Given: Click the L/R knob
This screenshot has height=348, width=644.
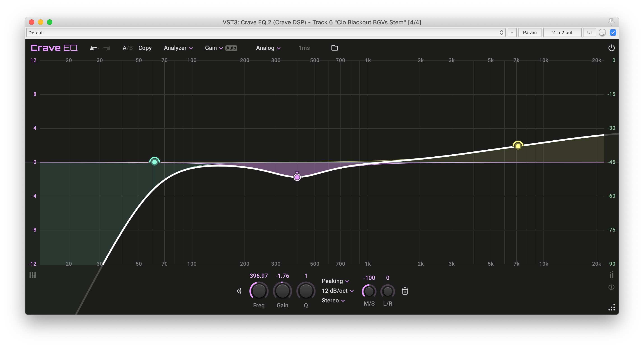Looking at the screenshot, I should (x=387, y=291).
